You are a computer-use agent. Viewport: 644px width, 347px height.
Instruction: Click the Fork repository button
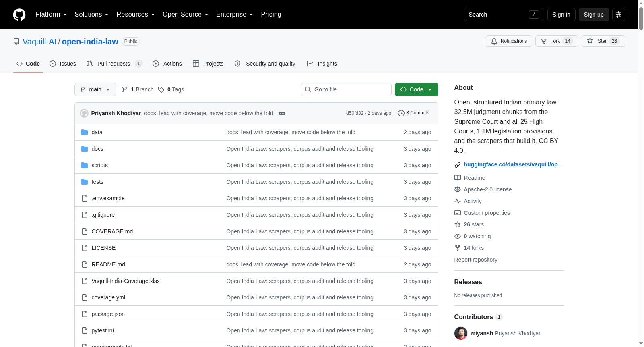click(x=557, y=41)
